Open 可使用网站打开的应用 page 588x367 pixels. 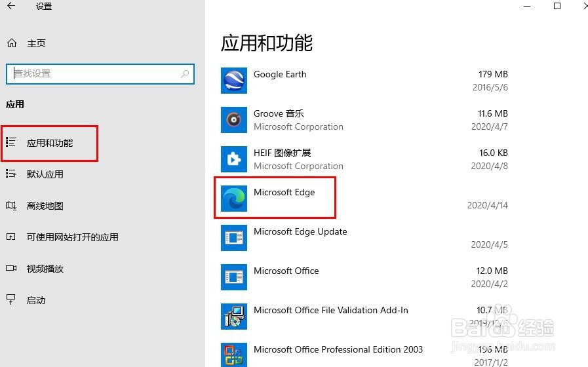(72, 237)
